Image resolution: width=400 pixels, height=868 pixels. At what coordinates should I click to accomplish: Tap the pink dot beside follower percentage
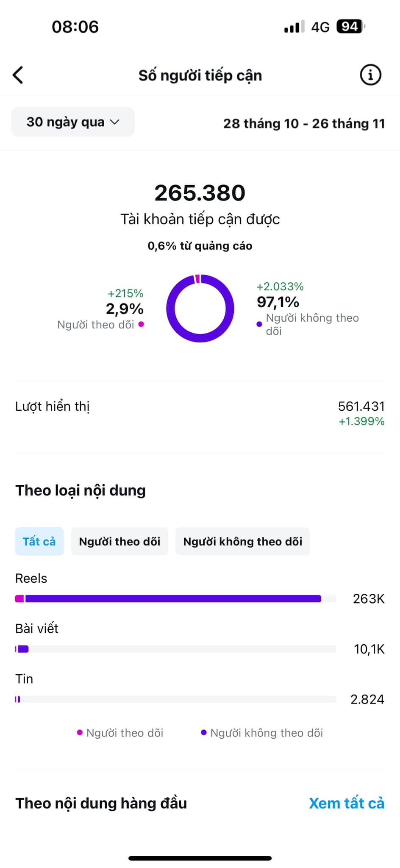coord(141,324)
